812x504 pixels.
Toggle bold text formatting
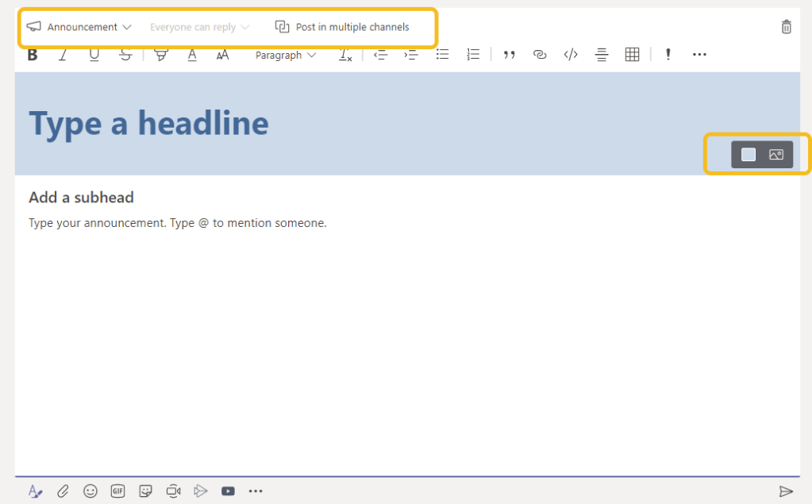(x=33, y=55)
